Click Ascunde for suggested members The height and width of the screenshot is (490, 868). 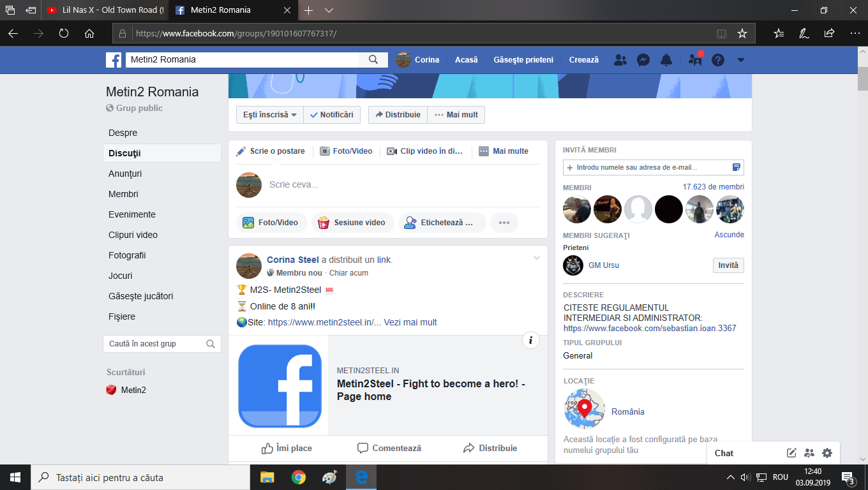click(x=730, y=235)
